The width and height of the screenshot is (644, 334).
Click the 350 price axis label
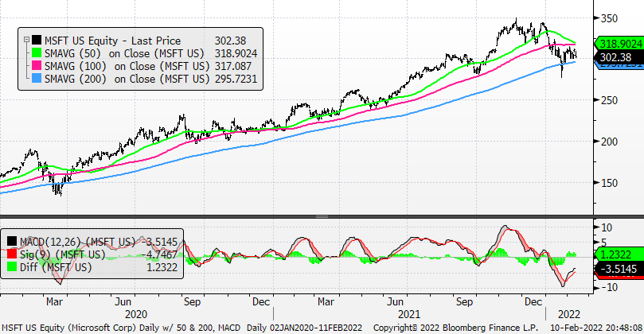coord(609,18)
